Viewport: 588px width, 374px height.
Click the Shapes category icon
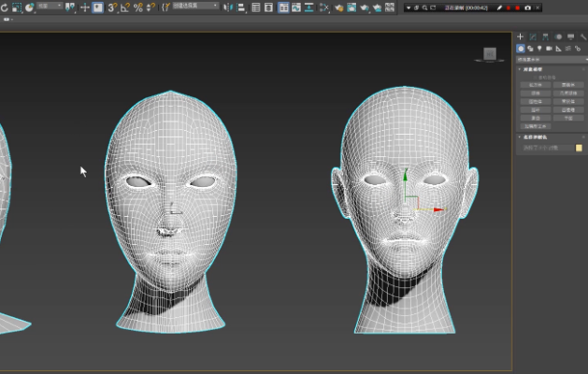coord(530,48)
